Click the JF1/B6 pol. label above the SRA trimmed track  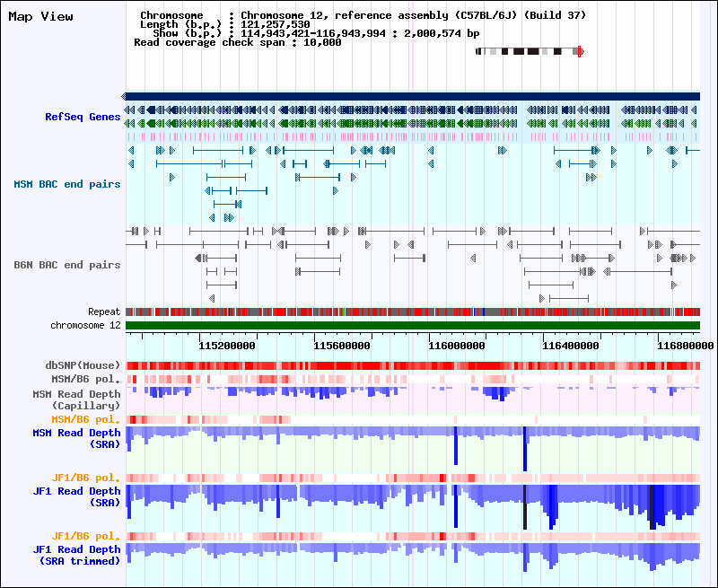coord(85,536)
